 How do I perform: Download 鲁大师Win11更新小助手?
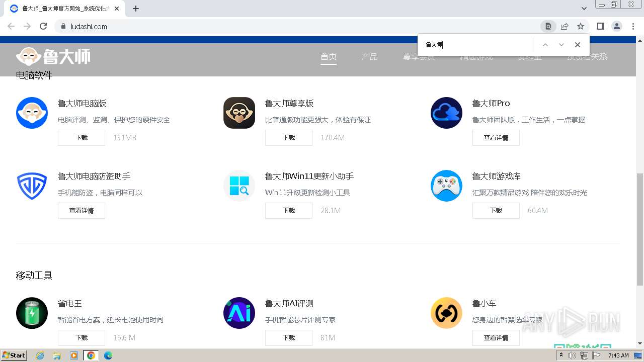(x=289, y=211)
